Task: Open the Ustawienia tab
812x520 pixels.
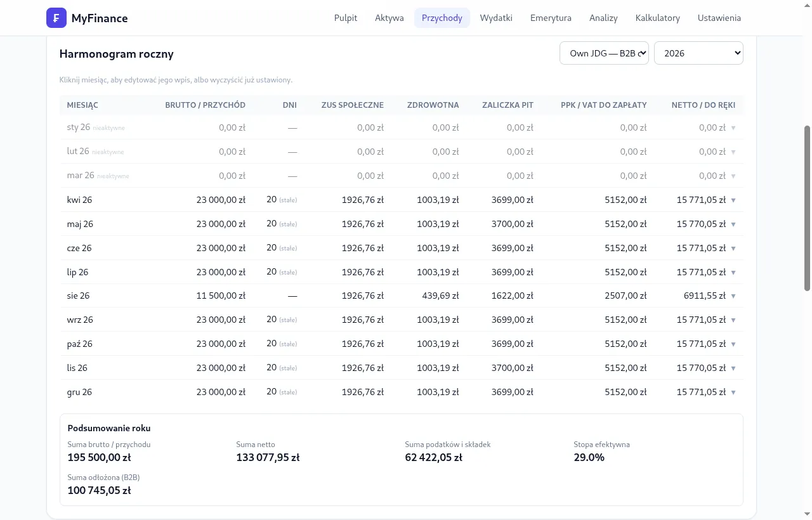Action: [719, 18]
